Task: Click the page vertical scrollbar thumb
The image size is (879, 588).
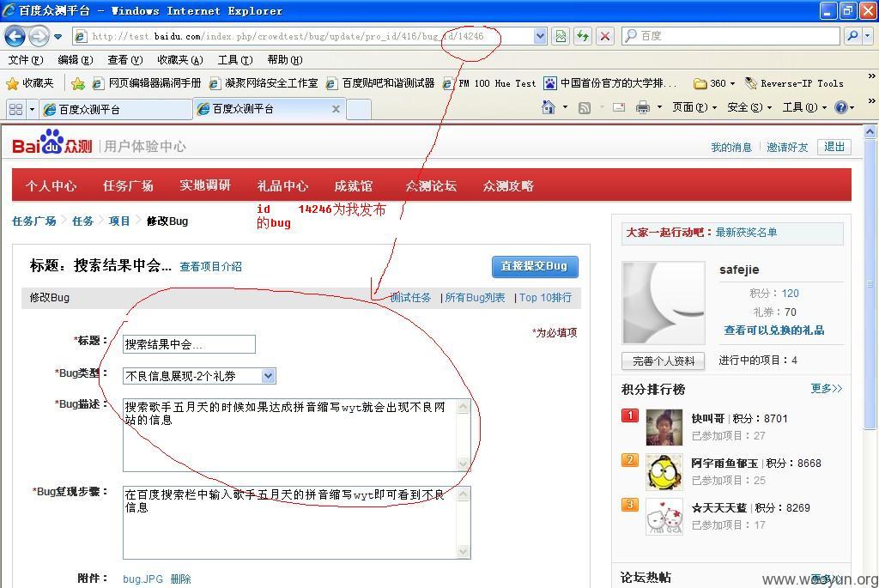Action: (870, 286)
